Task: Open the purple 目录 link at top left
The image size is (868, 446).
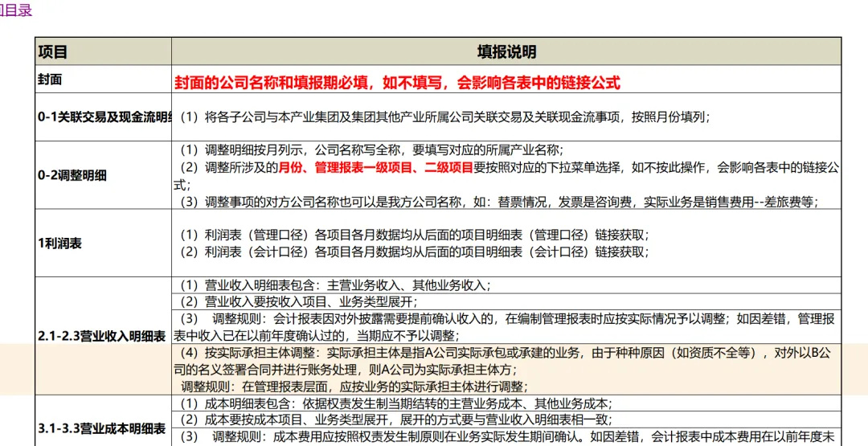Action: coord(15,10)
